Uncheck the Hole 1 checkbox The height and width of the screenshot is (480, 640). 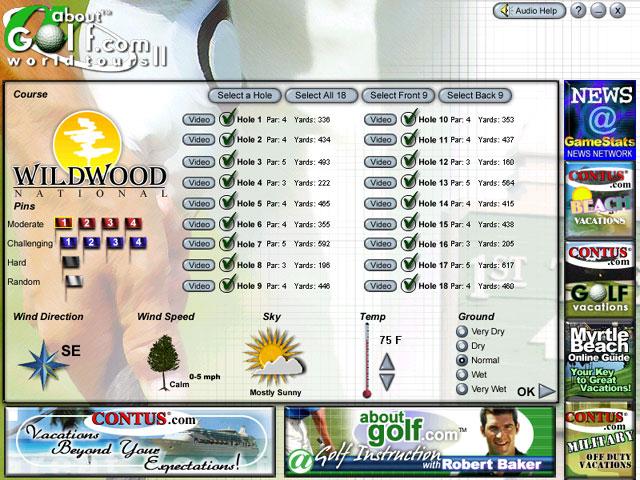227,120
